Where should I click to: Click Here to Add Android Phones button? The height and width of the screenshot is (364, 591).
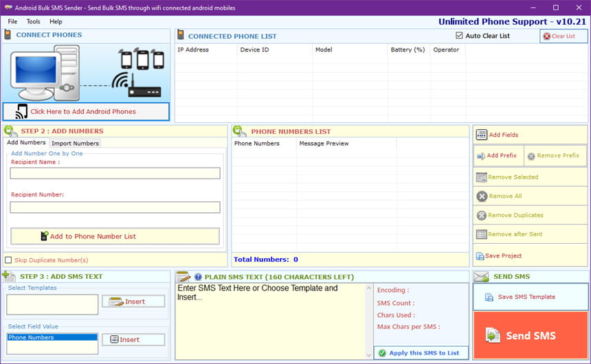(x=86, y=111)
